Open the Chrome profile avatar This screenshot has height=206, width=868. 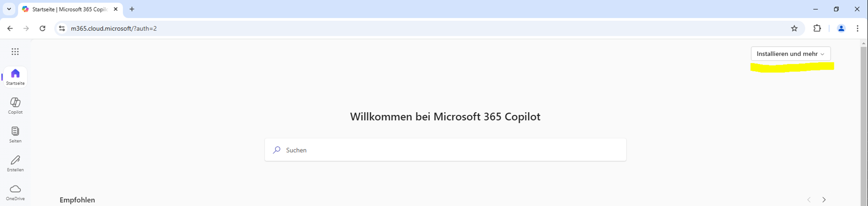point(841,28)
